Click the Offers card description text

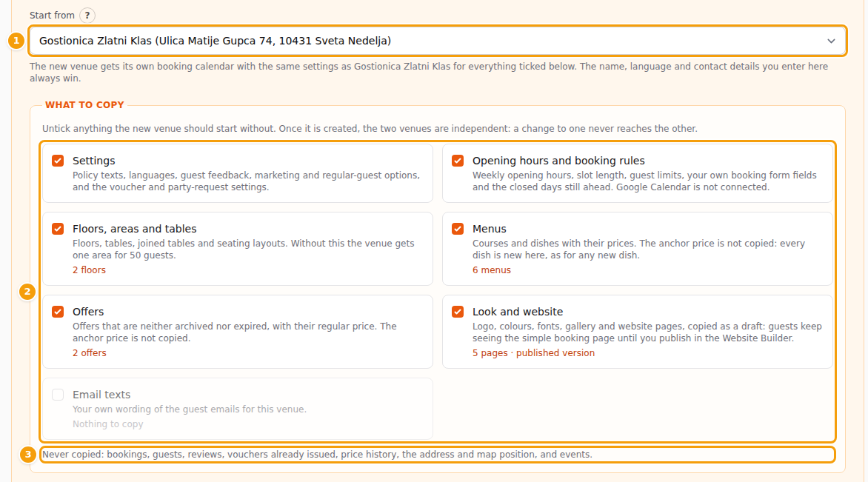click(x=235, y=332)
